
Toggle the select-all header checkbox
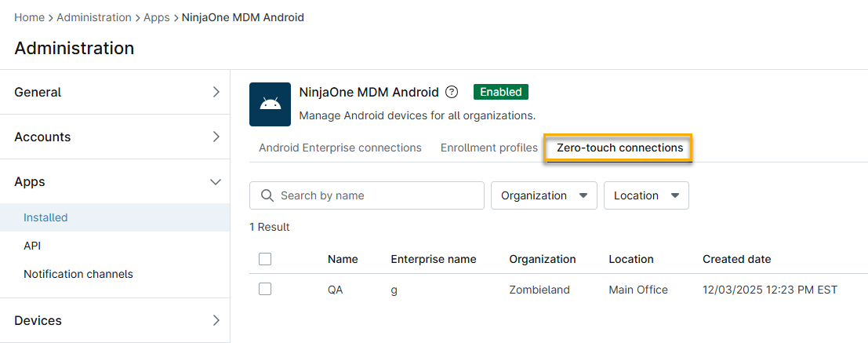tap(265, 259)
